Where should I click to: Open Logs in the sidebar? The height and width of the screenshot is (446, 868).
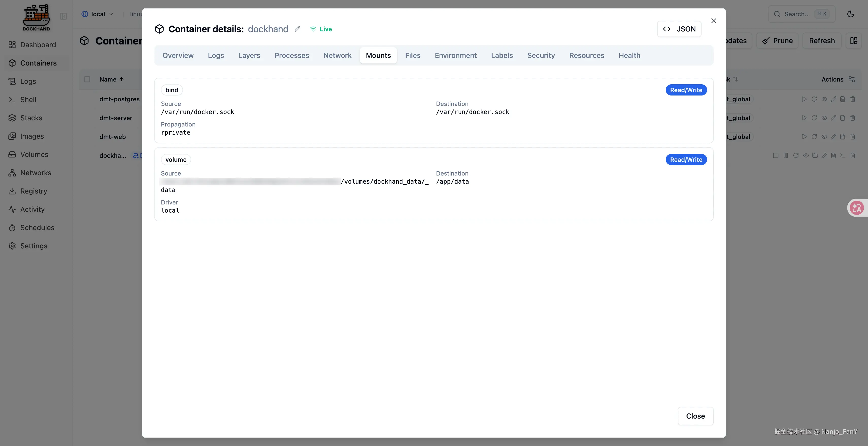(x=36, y=81)
